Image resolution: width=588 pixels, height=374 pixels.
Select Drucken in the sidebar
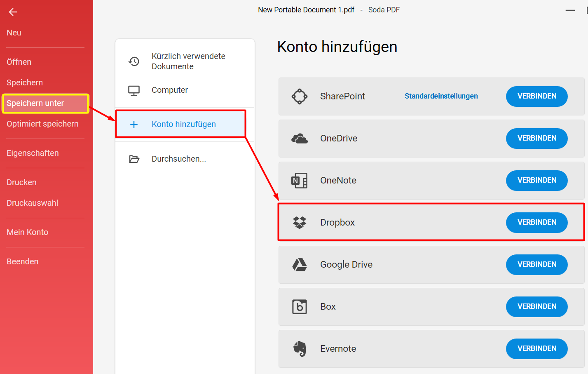(21, 182)
